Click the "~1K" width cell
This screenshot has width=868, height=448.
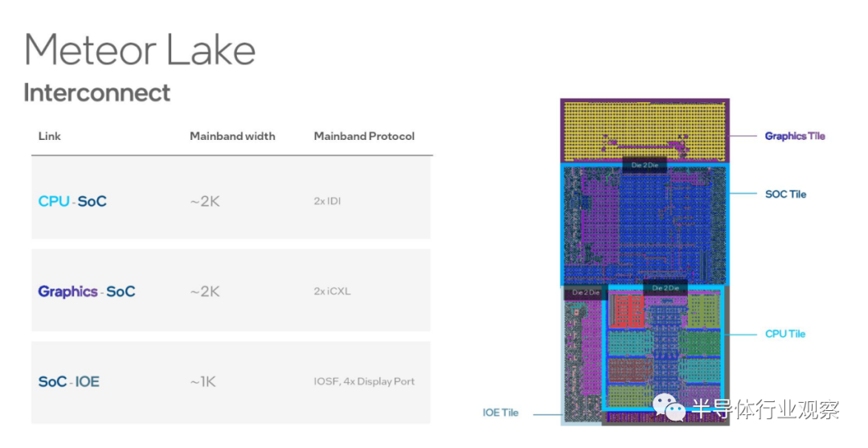pos(203,381)
